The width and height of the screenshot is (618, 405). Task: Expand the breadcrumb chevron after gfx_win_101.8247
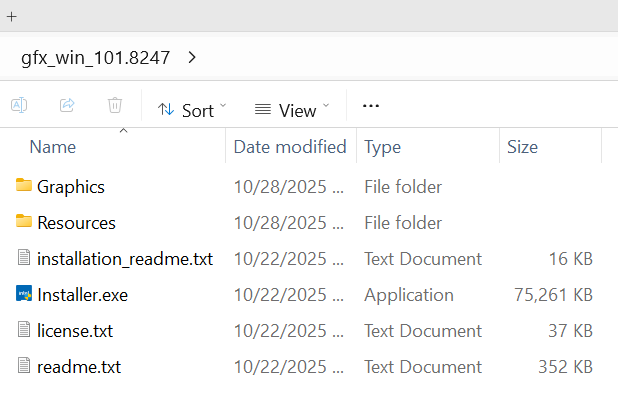pos(192,57)
